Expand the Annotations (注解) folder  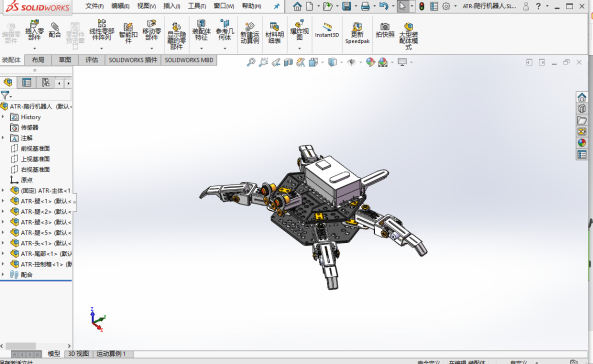click(x=3, y=138)
